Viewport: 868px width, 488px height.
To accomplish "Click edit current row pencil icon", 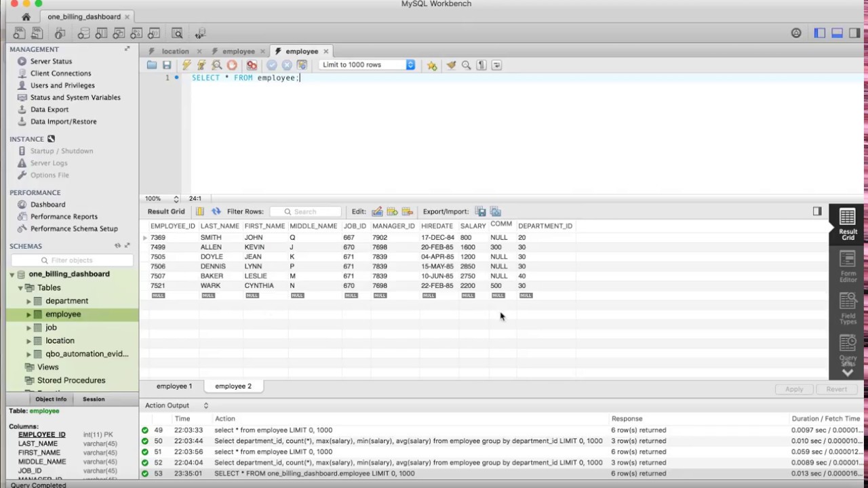I will point(377,211).
